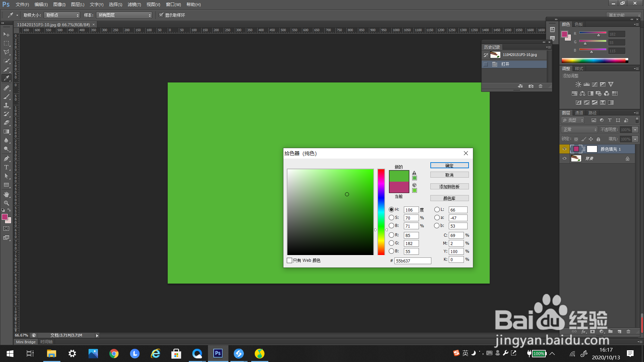644x362 pixels.
Task: Check the 只有 Web 颜色 checkbox
Action: pyautogui.click(x=289, y=260)
